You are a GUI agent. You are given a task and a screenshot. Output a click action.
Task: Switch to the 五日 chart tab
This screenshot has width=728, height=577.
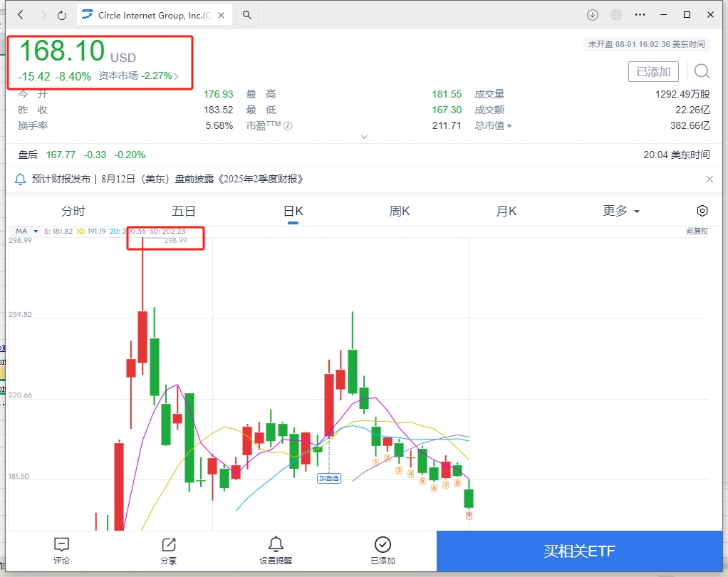pos(183,212)
